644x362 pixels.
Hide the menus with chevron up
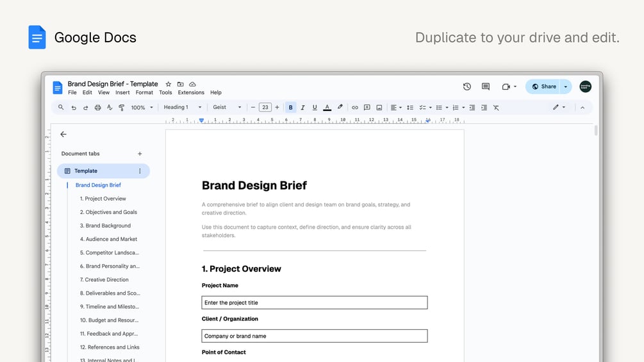coord(582,108)
